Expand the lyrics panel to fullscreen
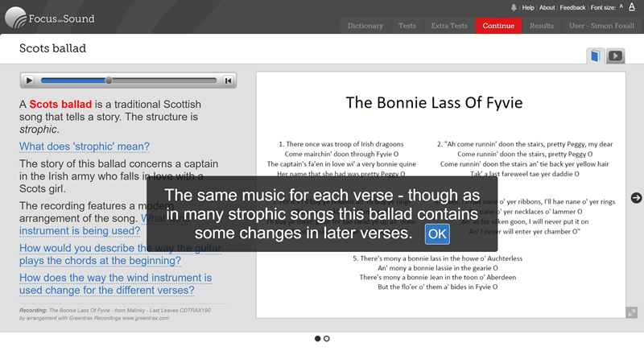This screenshot has height=351, width=644. click(632, 313)
